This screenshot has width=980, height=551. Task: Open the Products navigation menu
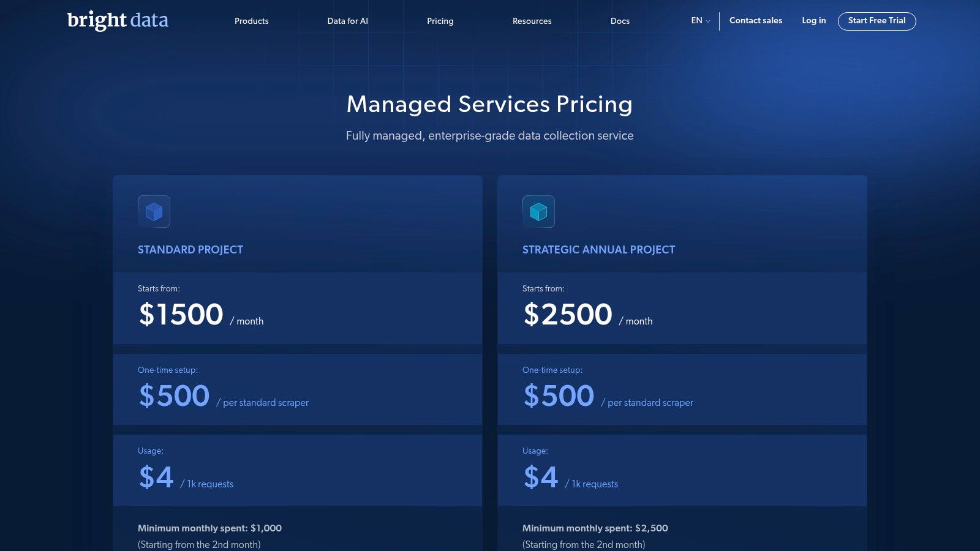pyautogui.click(x=251, y=21)
